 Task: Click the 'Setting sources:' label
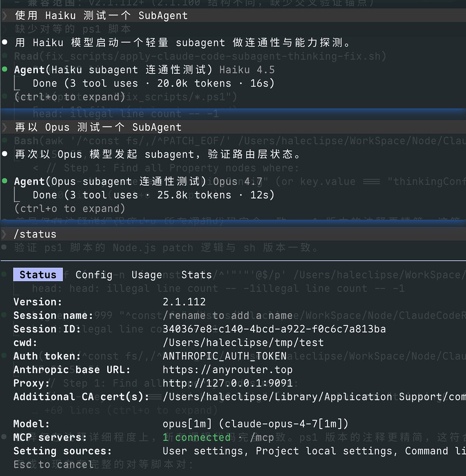pyautogui.click(x=62, y=451)
